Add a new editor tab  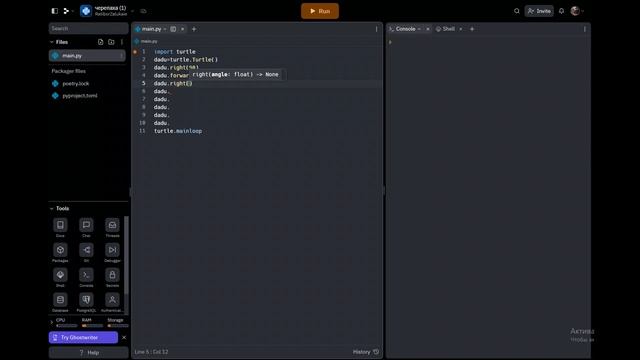pos(194,29)
